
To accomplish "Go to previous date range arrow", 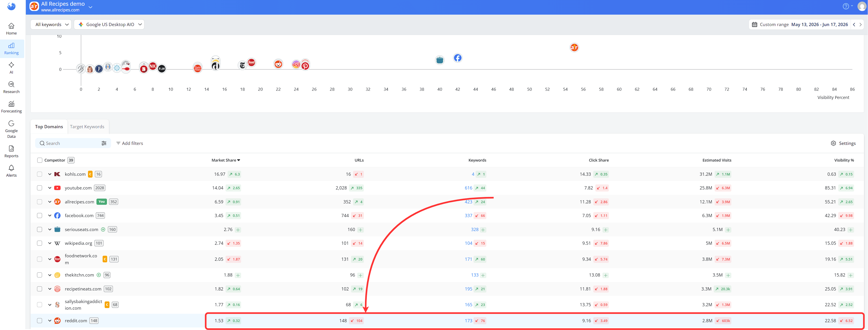I will pos(854,25).
